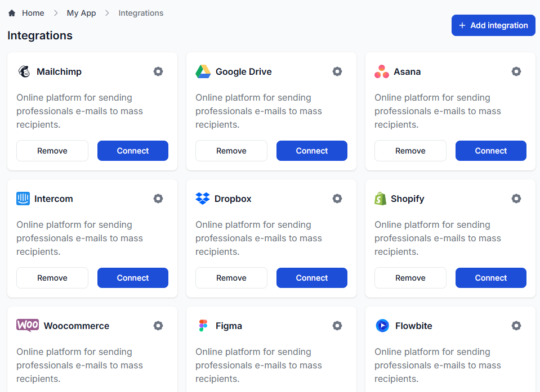Connect the Shopify integration
This screenshot has height=392, width=540.
click(491, 278)
